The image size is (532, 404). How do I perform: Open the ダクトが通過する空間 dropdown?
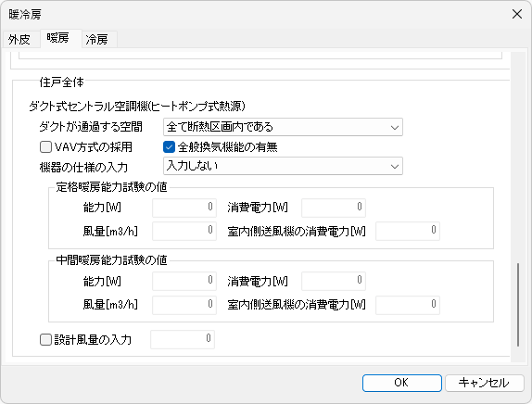283,127
